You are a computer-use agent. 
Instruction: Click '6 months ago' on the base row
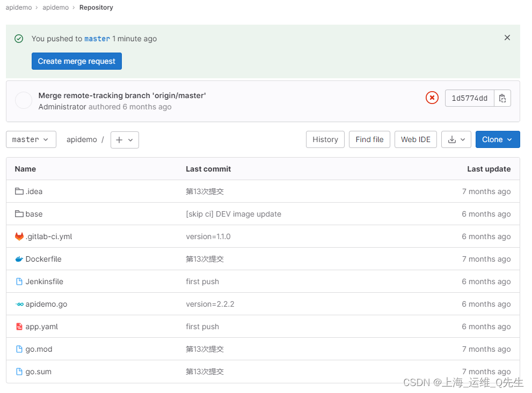point(486,214)
